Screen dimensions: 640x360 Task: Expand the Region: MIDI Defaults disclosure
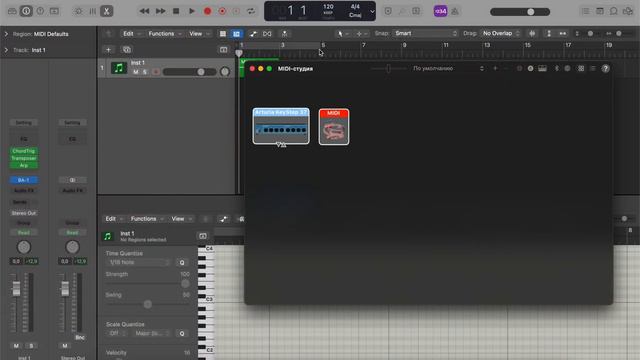tap(6, 34)
